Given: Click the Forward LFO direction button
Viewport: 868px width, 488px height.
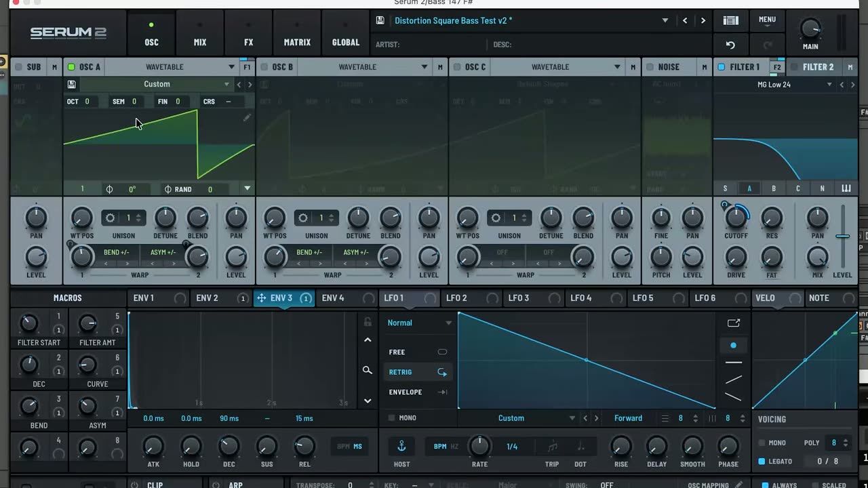Looking at the screenshot, I should pyautogui.click(x=628, y=418).
